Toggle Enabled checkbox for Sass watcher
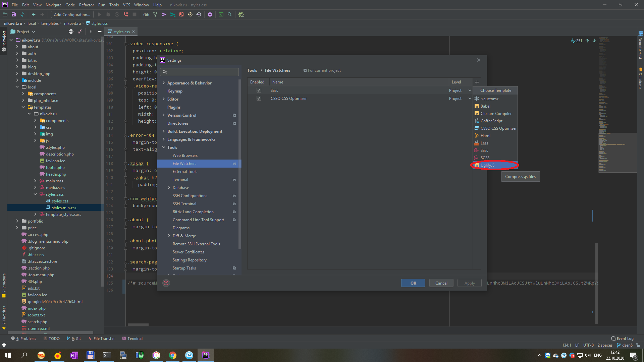Viewport: 644px width, 362px height. click(259, 90)
